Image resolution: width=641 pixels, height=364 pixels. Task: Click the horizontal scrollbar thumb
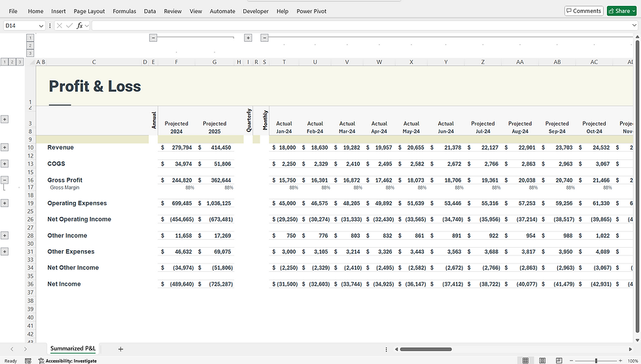click(426, 349)
